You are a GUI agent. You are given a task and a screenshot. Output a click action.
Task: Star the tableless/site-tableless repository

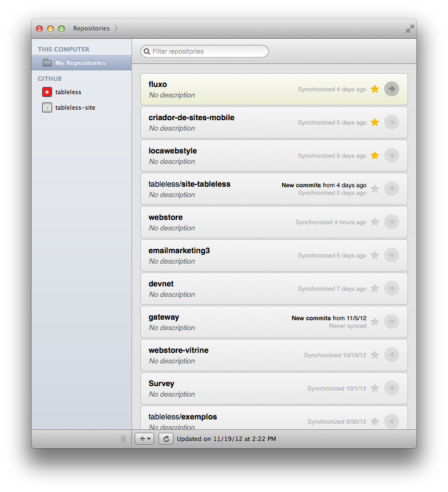pos(375,189)
